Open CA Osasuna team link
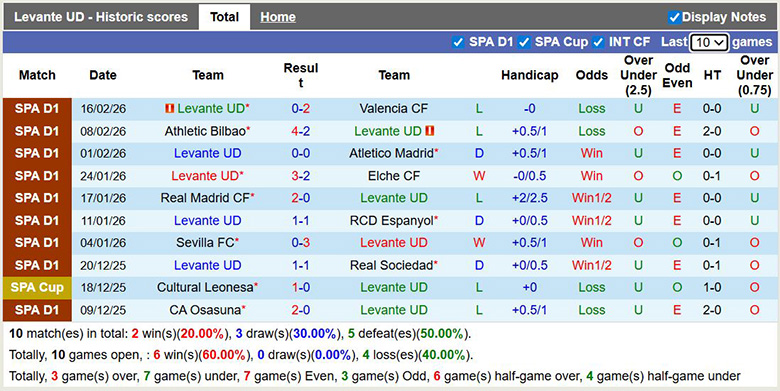The image size is (780, 391). point(205,310)
